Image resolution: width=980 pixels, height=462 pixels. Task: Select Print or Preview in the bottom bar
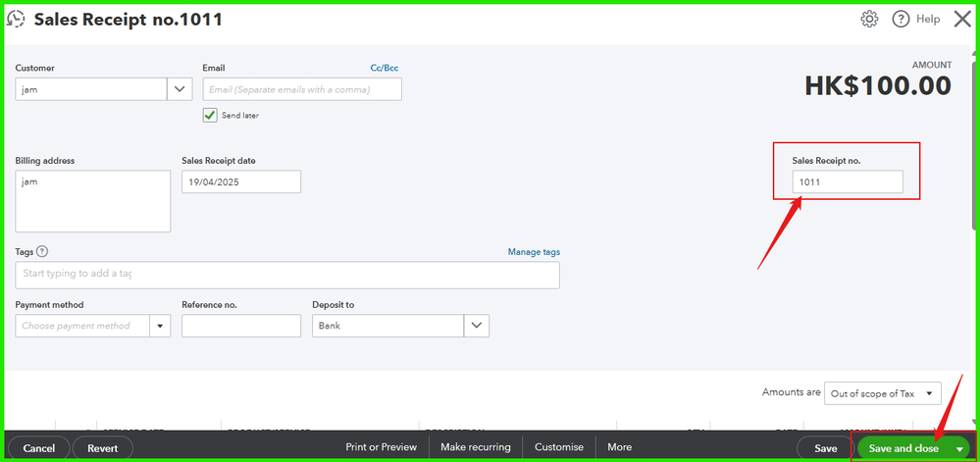click(382, 447)
